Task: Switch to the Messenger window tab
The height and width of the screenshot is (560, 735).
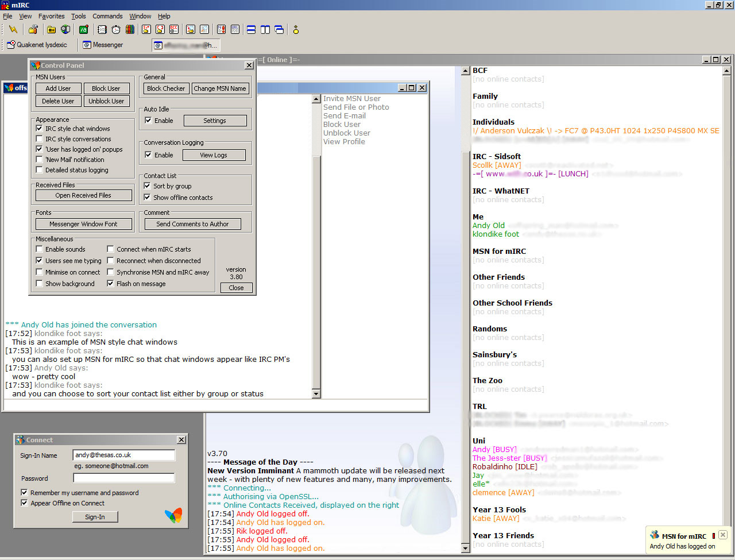Action: (103, 45)
